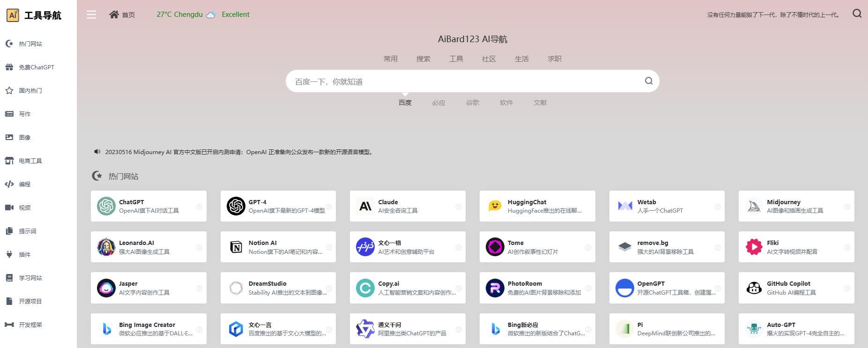868x348 pixels.
Task: Click the arrow button on the Claude card
Action: coord(458,207)
